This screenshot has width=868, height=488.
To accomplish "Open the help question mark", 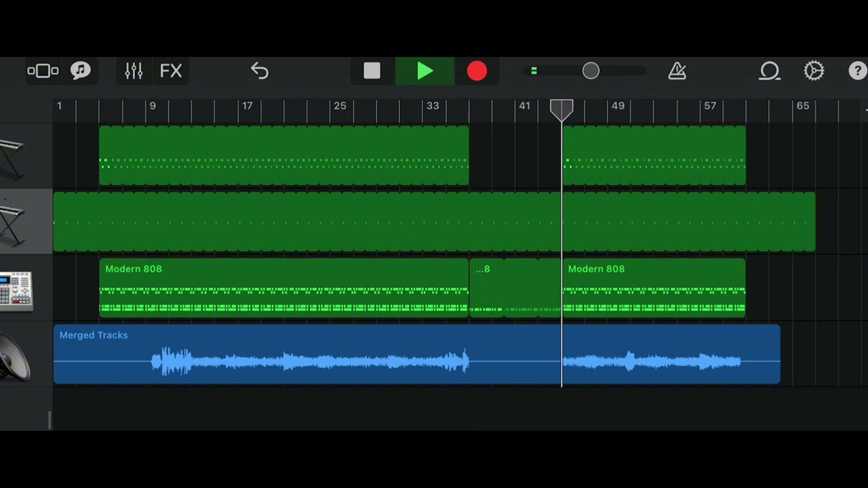I will tap(858, 71).
